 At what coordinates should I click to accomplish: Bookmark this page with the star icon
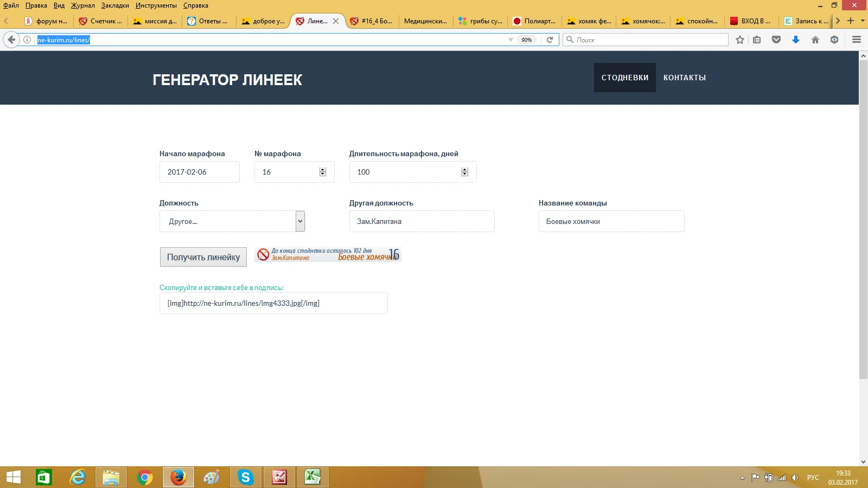(740, 40)
